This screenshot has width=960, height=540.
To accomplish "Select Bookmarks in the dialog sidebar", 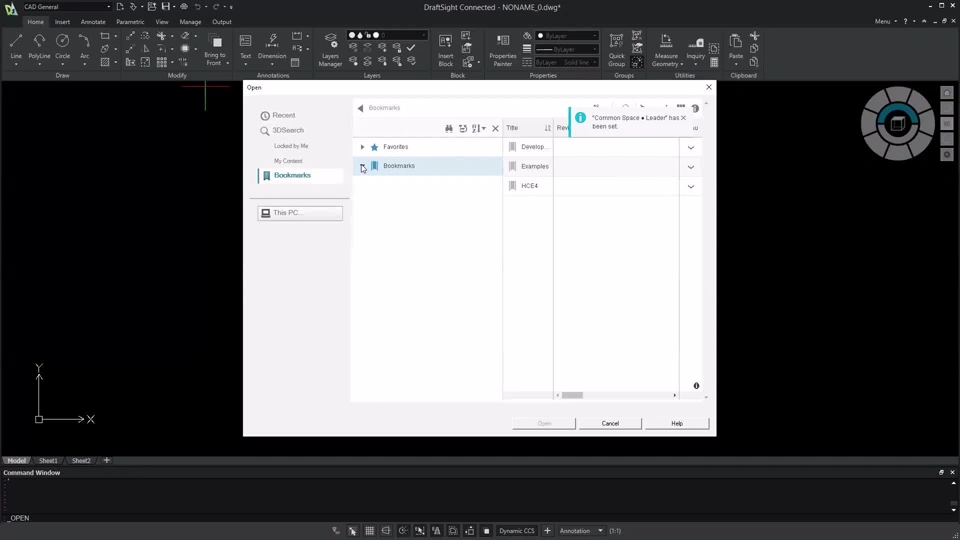I will tap(301, 176).
